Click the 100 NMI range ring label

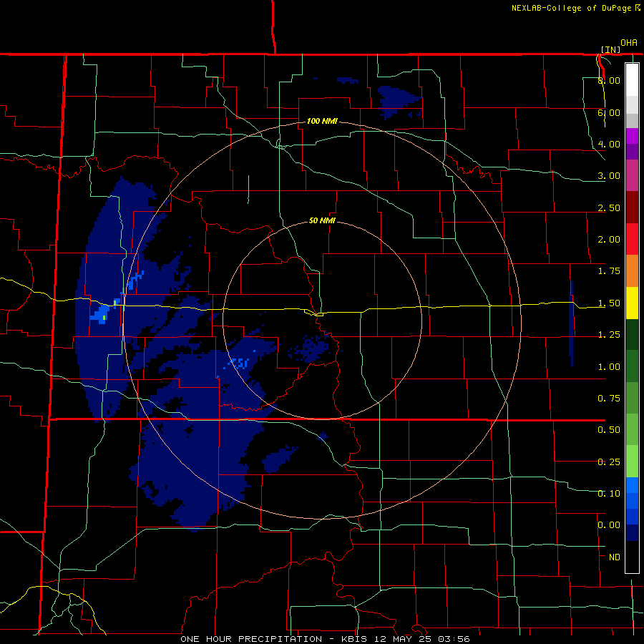coord(322,121)
